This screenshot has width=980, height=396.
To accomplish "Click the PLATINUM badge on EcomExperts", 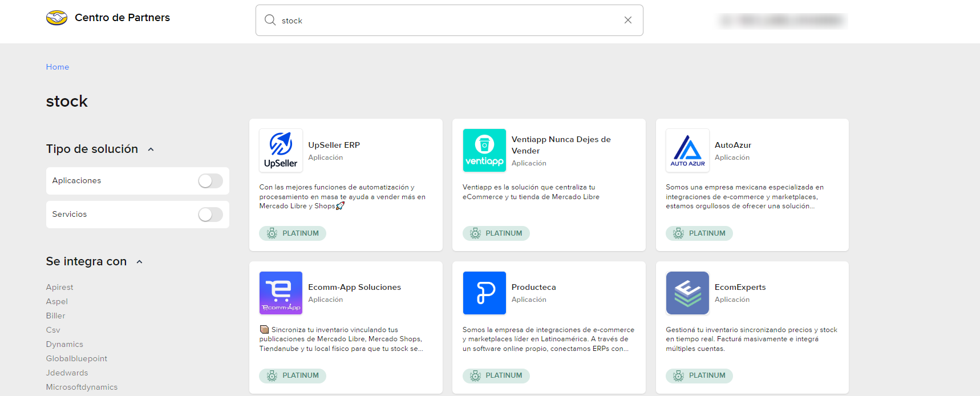I will pos(699,375).
